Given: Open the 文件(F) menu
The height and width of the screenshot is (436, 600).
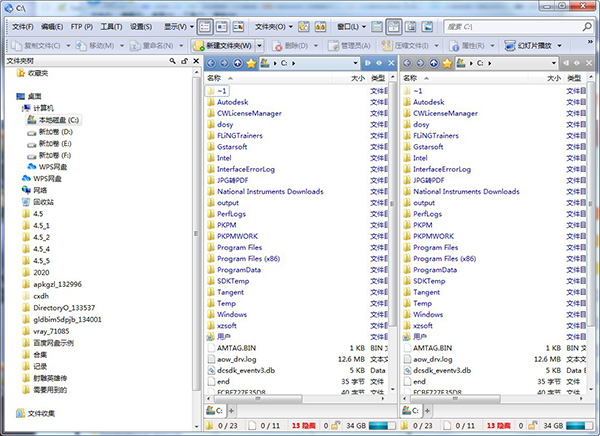Looking at the screenshot, I should click(x=21, y=26).
